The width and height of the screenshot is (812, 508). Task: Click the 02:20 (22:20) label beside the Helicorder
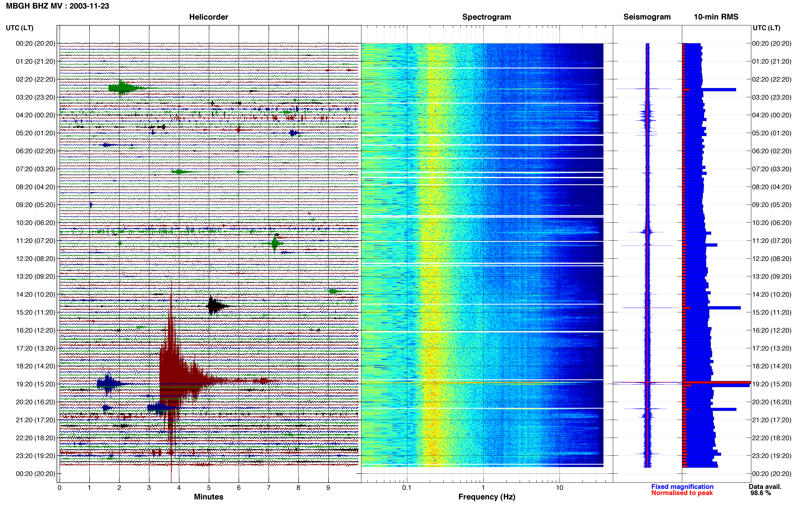[x=36, y=79]
